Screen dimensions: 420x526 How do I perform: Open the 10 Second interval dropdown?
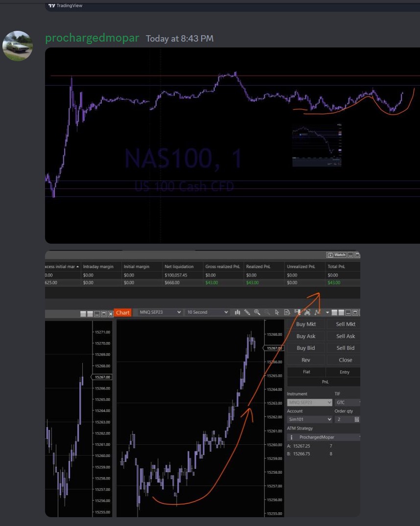[x=208, y=312]
